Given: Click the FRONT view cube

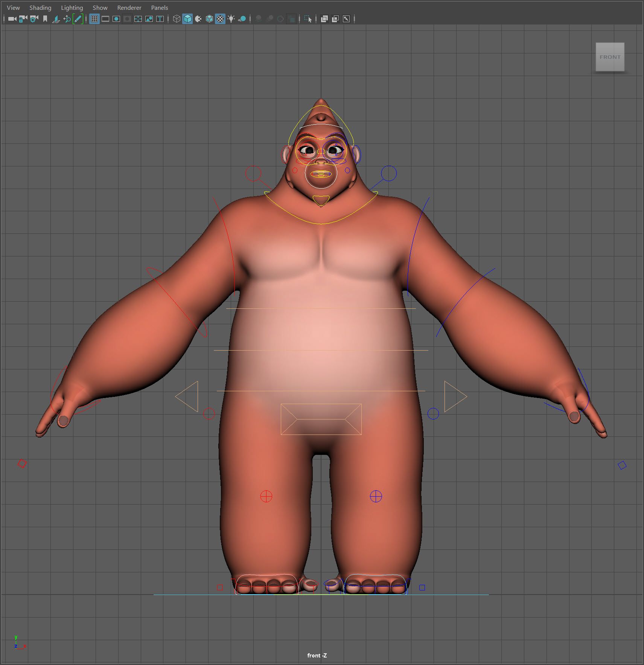Looking at the screenshot, I should pyautogui.click(x=610, y=57).
